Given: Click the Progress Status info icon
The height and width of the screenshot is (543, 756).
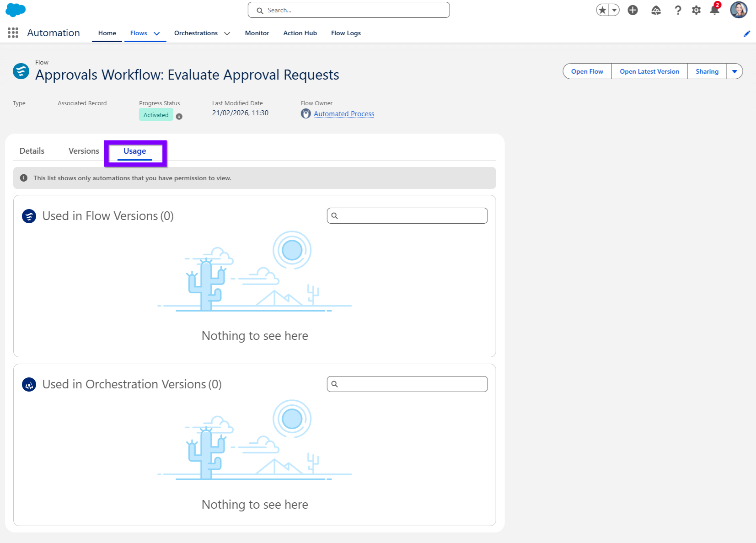Looking at the screenshot, I should [179, 117].
